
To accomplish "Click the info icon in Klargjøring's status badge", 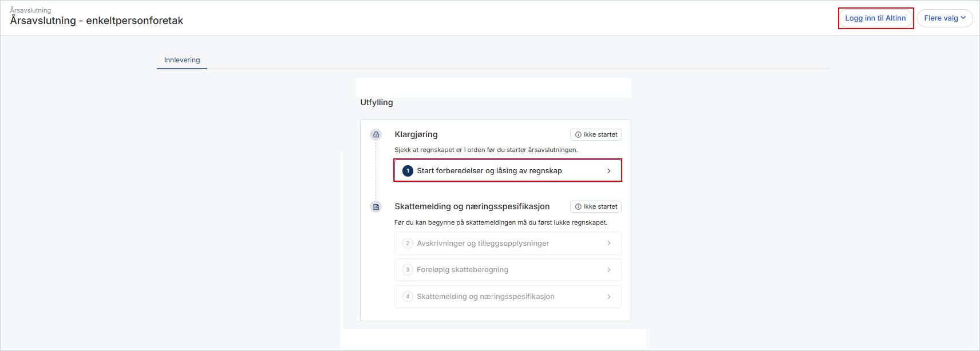I will pyautogui.click(x=578, y=135).
